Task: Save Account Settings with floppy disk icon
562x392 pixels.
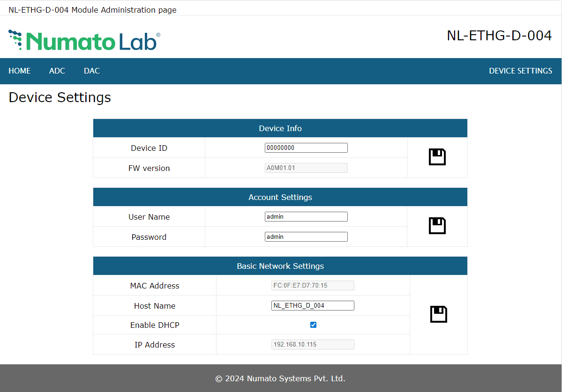Action: [x=437, y=226]
